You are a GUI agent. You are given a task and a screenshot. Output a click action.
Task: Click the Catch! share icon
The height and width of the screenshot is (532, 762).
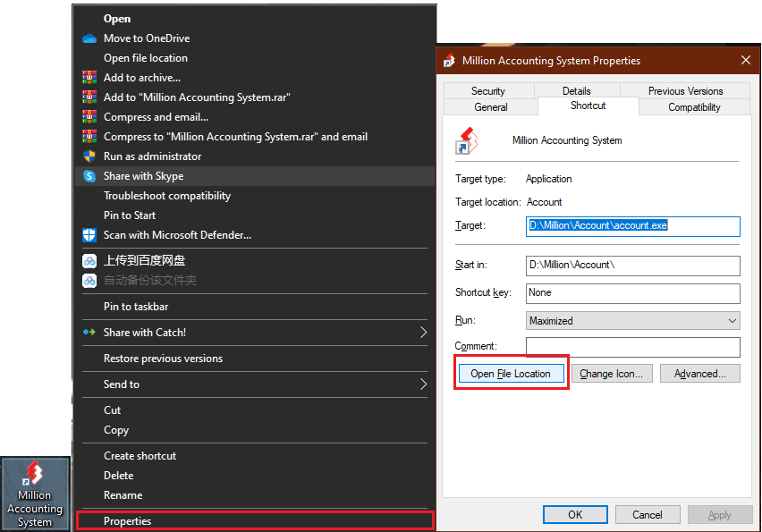coord(89,333)
